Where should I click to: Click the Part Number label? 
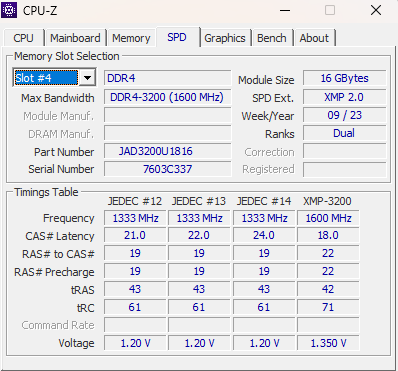64,152
